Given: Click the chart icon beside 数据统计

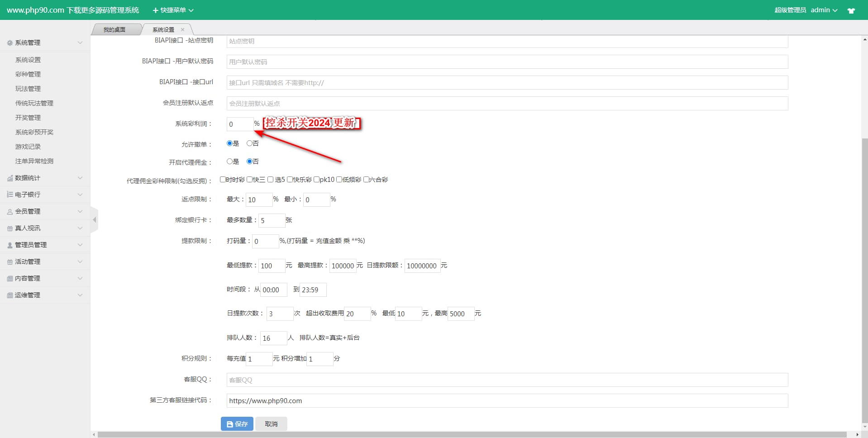Looking at the screenshot, I should pyautogui.click(x=10, y=178).
